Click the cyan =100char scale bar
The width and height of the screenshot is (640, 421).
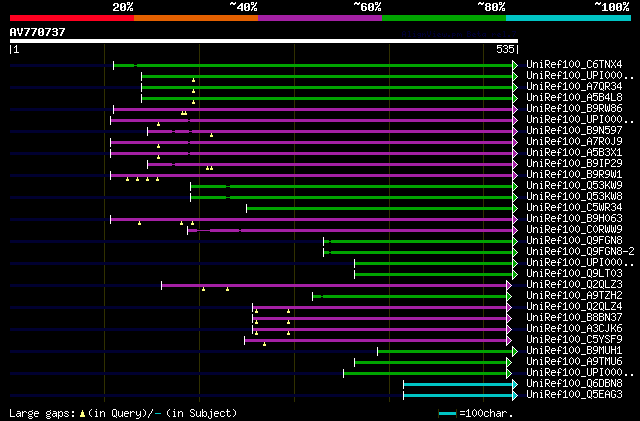point(447,414)
